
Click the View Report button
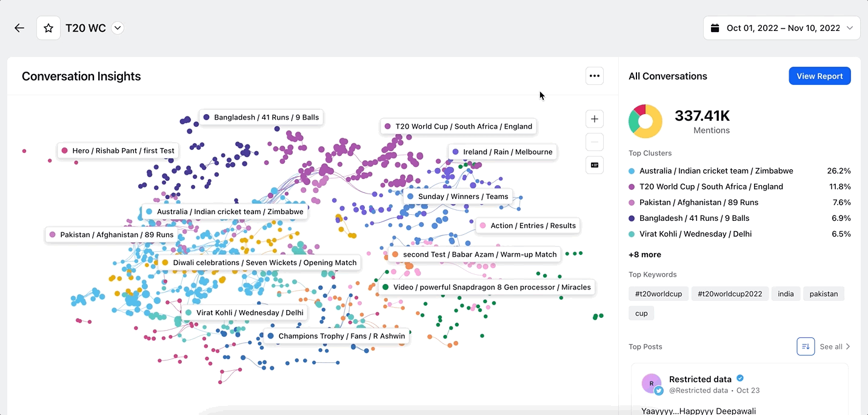[x=820, y=76]
